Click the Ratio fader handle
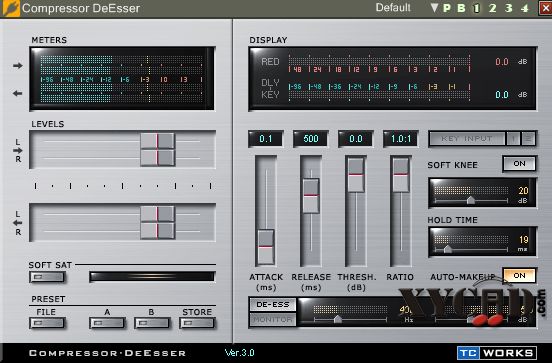Viewport: 552px width, 363px height. pyautogui.click(x=401, y=175)
